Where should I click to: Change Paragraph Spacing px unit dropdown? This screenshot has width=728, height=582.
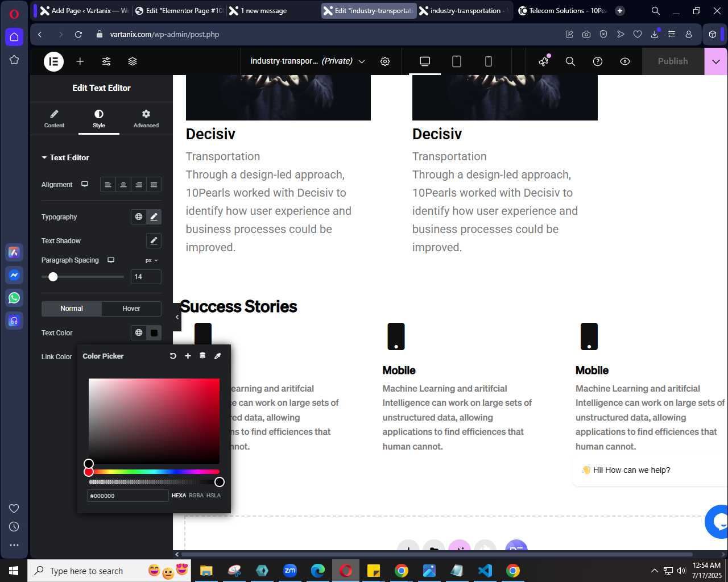point(151,260)
